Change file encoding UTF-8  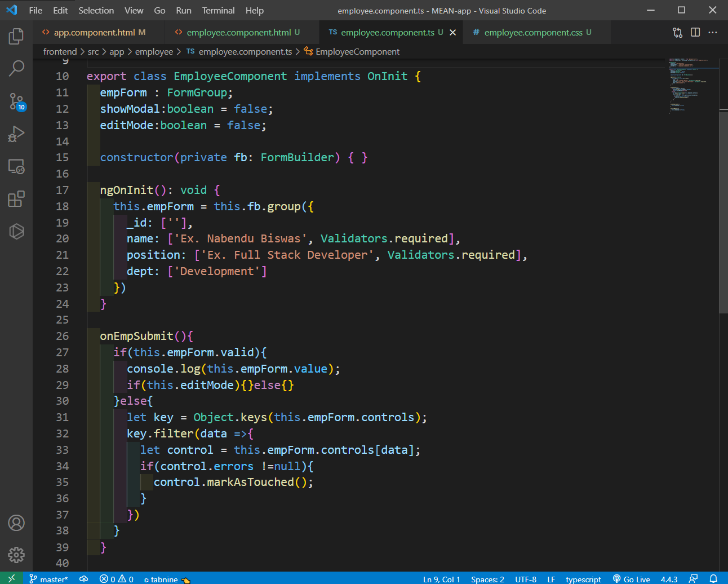click(526, 579)
